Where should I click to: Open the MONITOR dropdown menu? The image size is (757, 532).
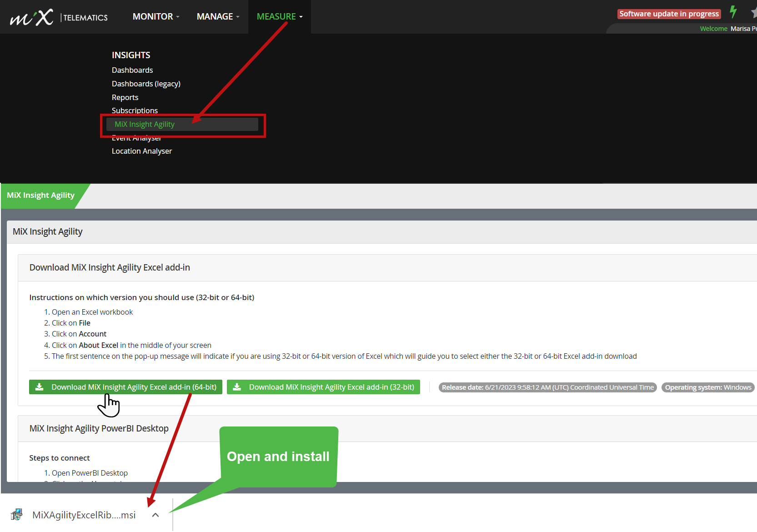click(156, 16)
